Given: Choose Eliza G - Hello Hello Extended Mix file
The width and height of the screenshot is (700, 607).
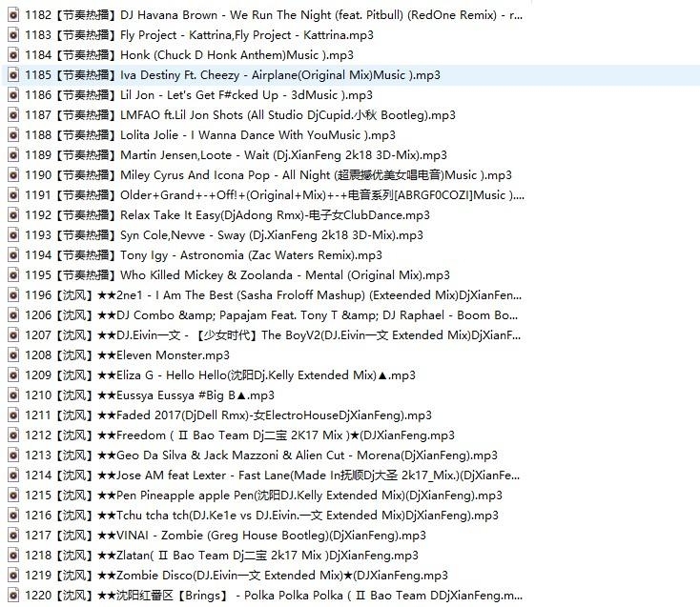Looking at the screenshot, I should pyautogui.click(x=219, y=375).
